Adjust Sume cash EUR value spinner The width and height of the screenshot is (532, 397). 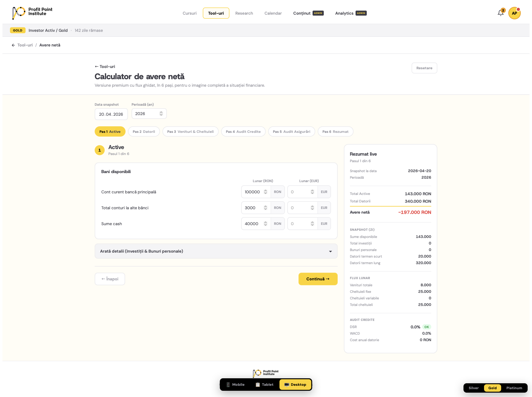point(312,224)
